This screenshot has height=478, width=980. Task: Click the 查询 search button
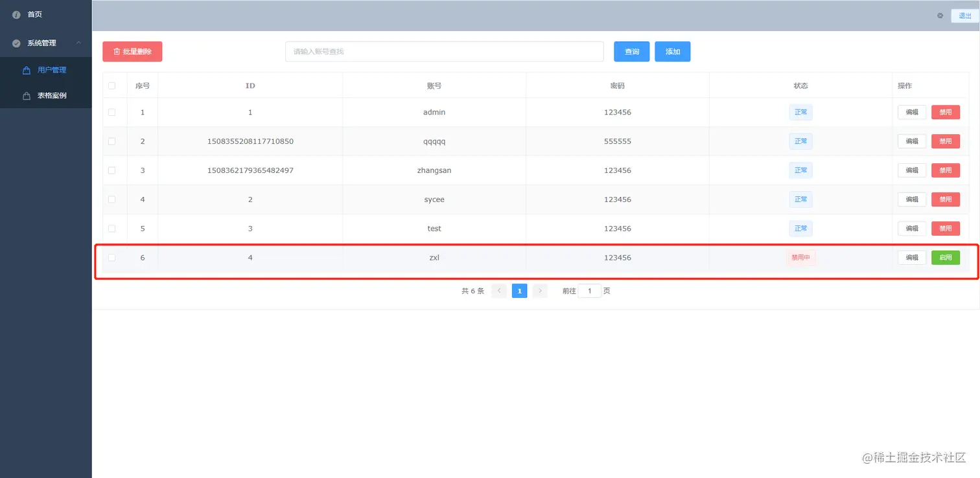632,52
